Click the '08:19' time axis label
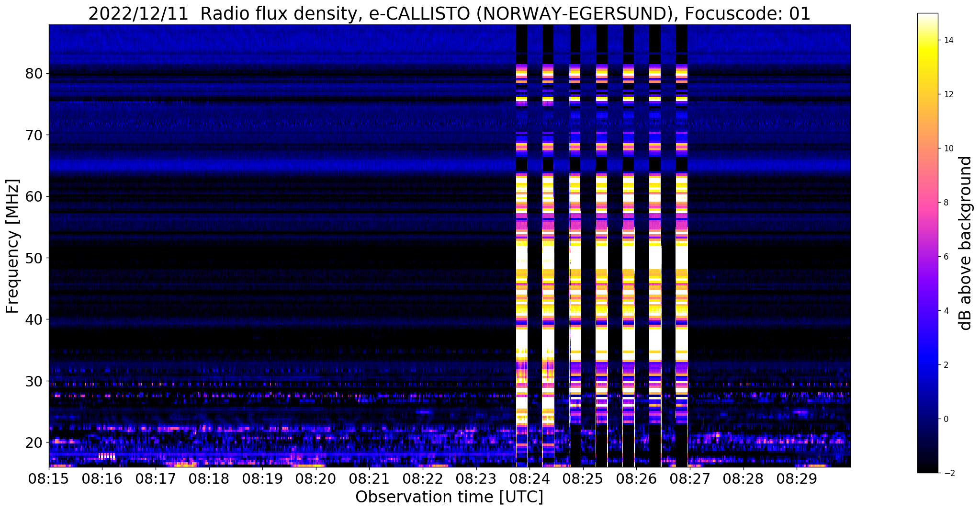This screenshot has height=511, width=980. point(262,479)
